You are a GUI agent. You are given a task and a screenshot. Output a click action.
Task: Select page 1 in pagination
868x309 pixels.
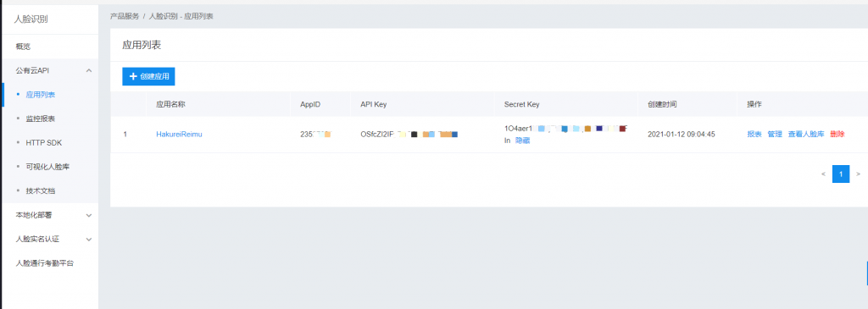click(x=841, y=174)
